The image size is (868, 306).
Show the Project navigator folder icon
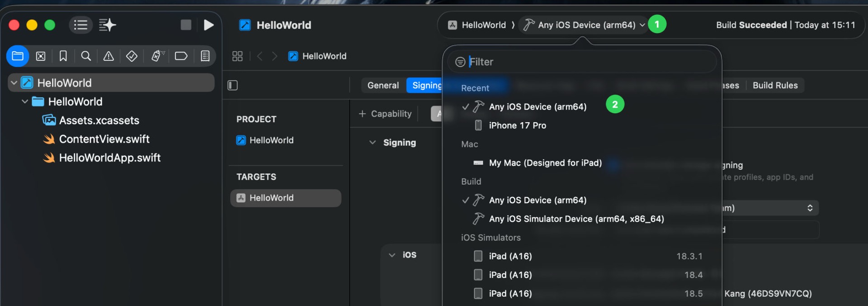pos(18,56)
